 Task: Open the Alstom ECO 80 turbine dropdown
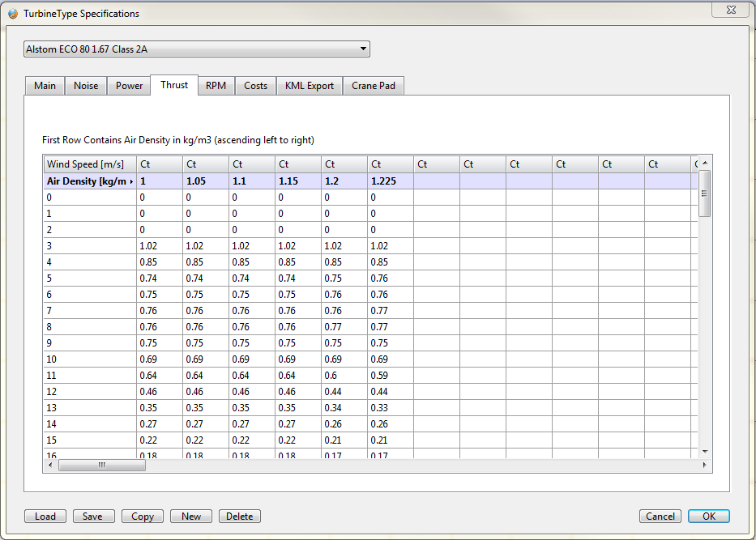(197, 49)
